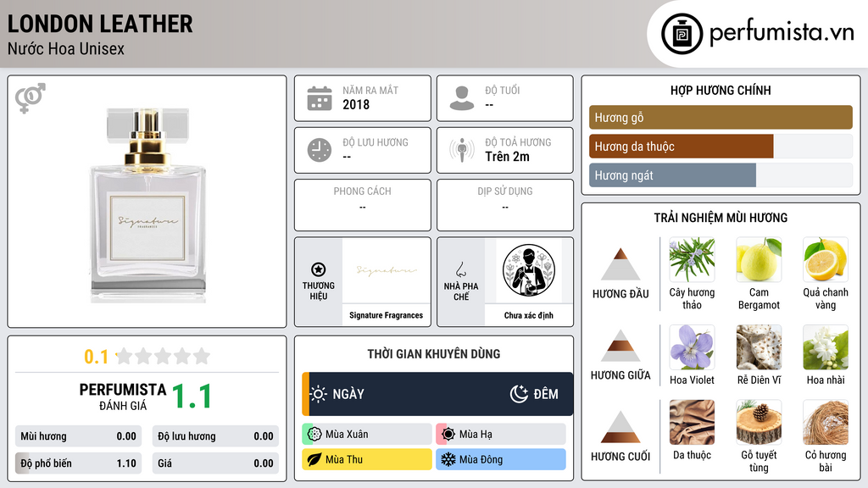The height and width of the screenshot is (488, 868).
Task: Click the sillage icon beside Độ toả hương
Action: [x=462, y=150]
